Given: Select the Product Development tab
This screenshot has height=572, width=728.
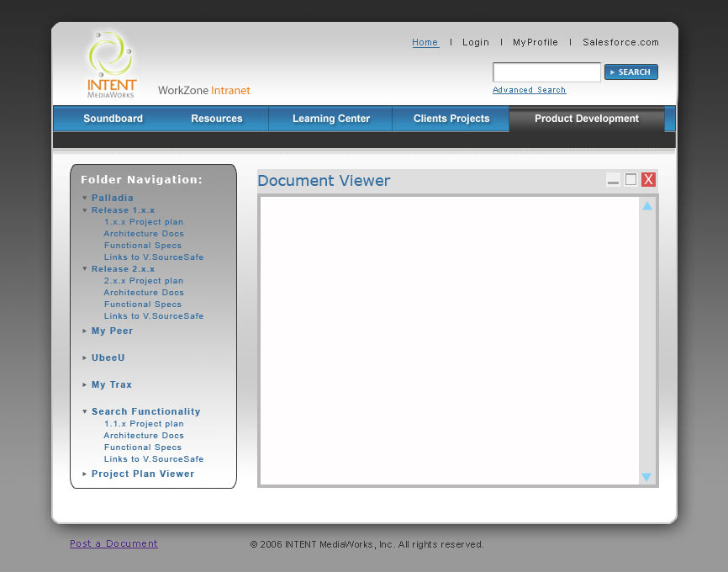Looking at the screenshot, I should (587, 119).
